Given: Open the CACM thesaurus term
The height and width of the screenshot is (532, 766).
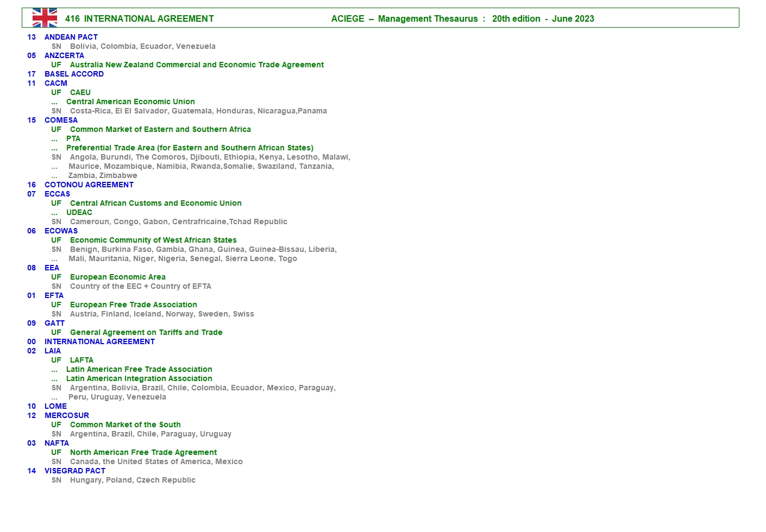Looking at the screenshot, I should pos(56,83).
